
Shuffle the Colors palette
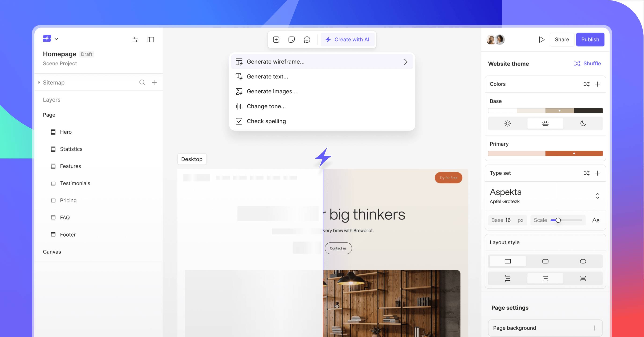(586, 84)
